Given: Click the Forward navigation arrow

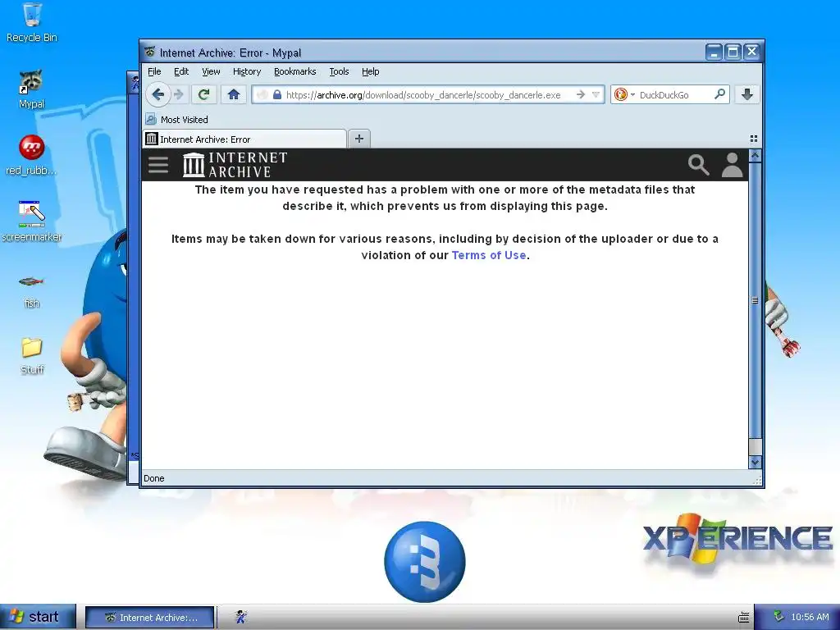Looking at the screenshot, I should [179, 95].
